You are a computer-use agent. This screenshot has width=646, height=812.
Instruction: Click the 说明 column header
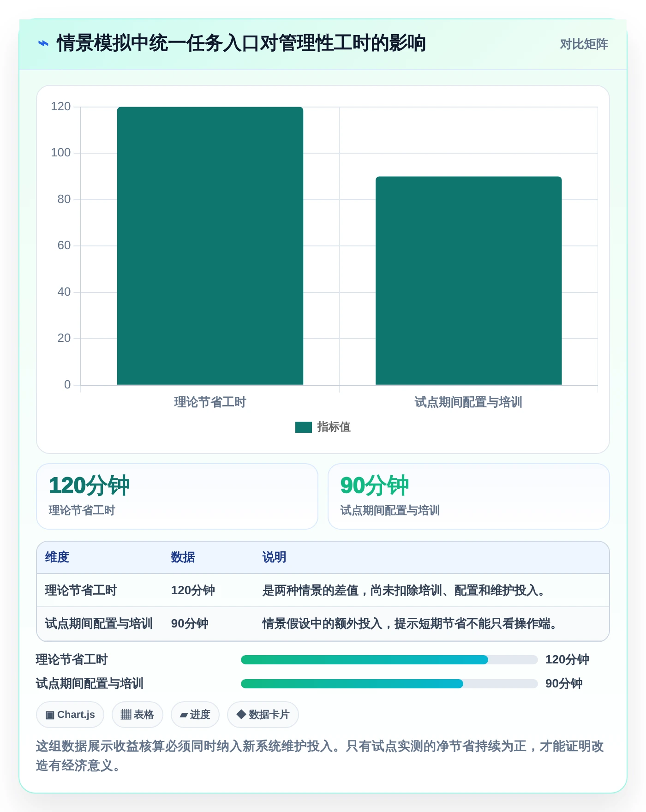coord(274,557)
